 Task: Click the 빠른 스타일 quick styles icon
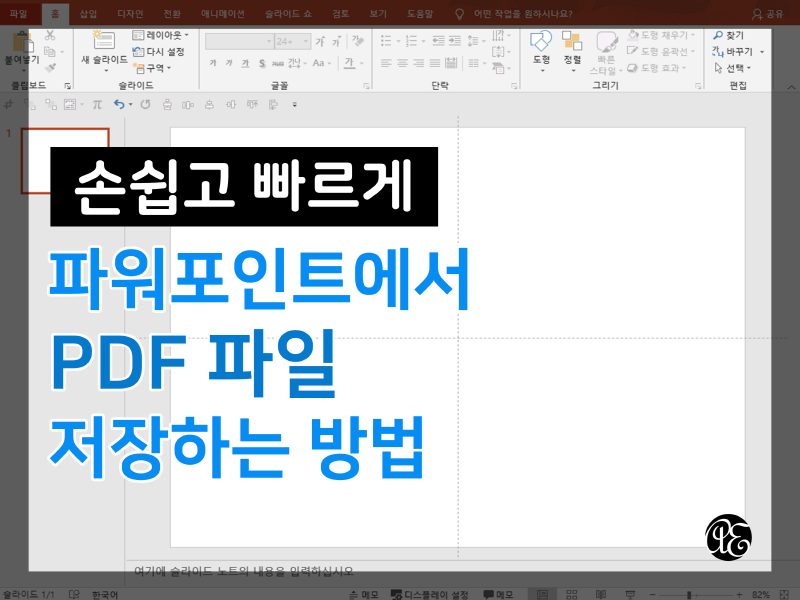pyautogui.click(x=606, y=42)
